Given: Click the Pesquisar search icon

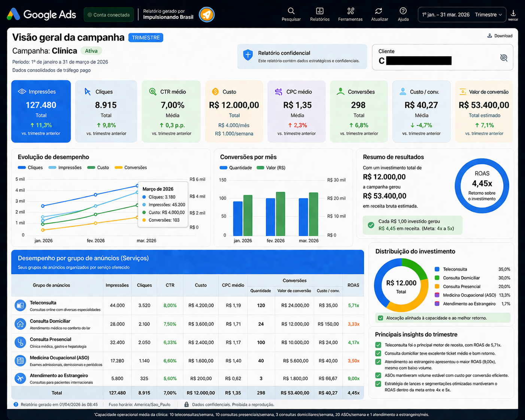Looking at the screenshot, I should (x=291, y=11).
